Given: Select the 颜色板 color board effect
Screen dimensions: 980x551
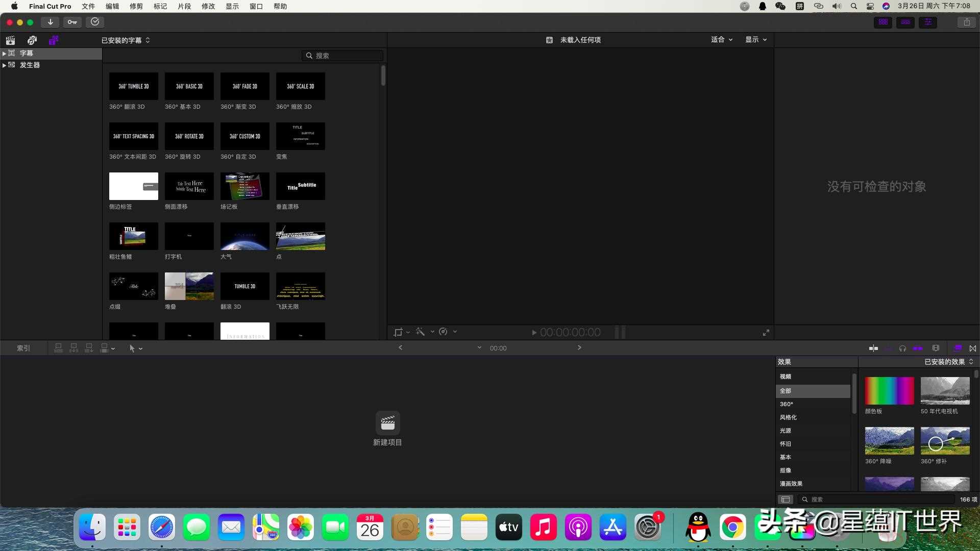Looking at the screenshot, I should click(889, 391).
